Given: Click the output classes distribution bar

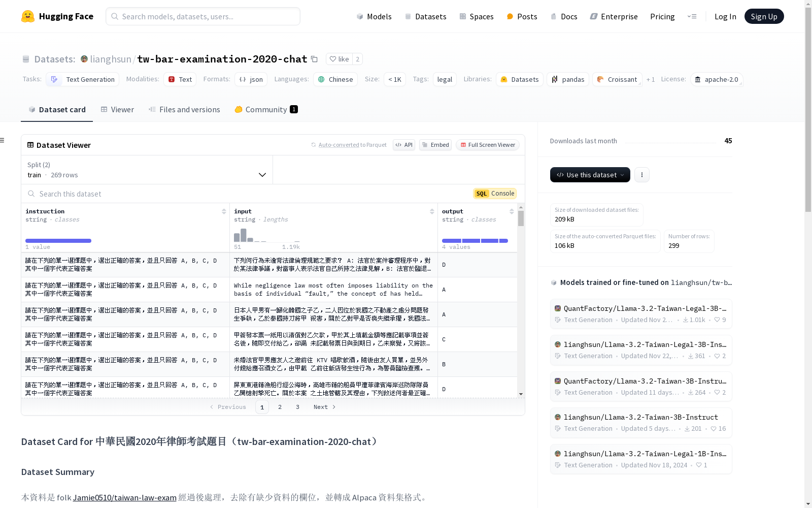Looking at the screenshot, I should coord(475,241).
